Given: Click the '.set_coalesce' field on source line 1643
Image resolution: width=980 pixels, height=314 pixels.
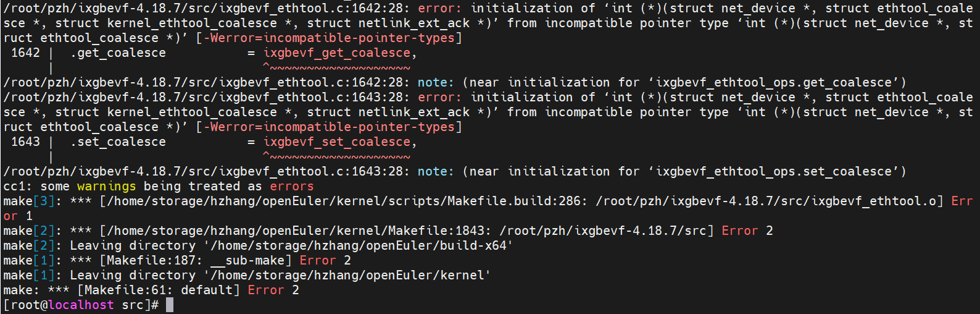Looking at the screenshot, I should click(x=118, y=142).
